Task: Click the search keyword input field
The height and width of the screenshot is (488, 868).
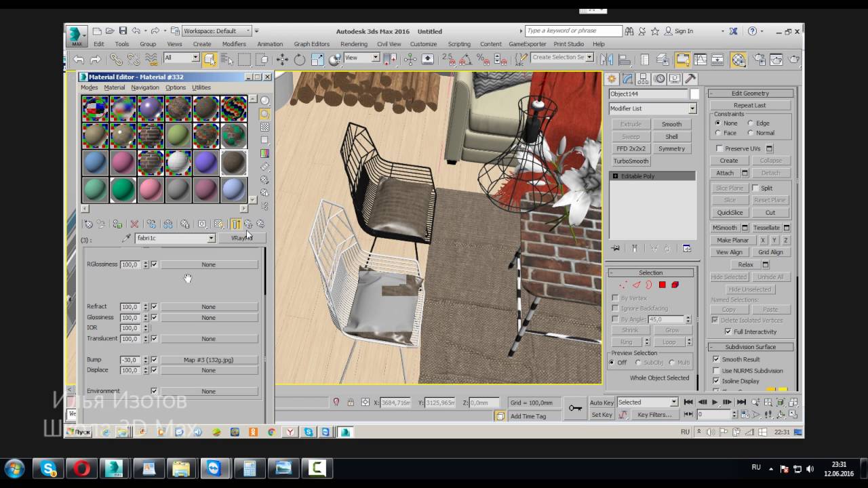Action: (574, 30)
